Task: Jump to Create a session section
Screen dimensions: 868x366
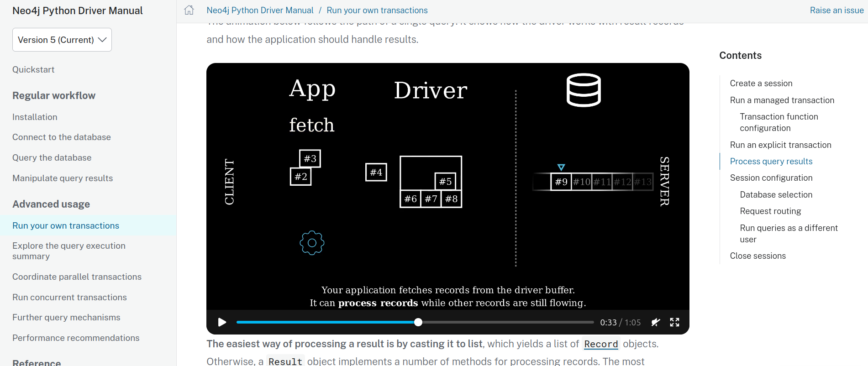Action: point(761,83)
